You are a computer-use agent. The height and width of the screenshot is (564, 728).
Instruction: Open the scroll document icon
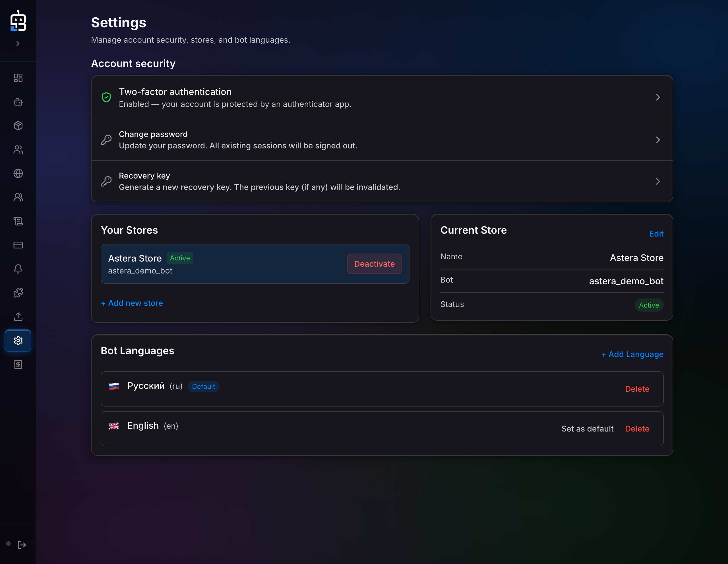pyautogui.click(x=18, y=221)
